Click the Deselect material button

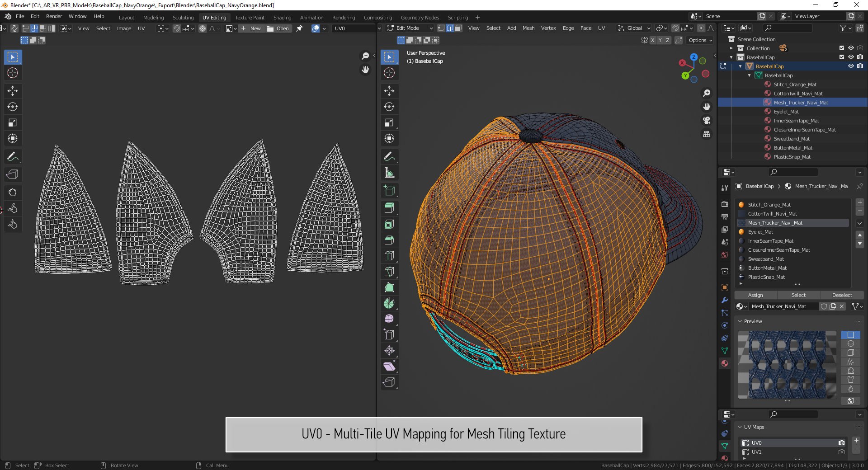click(842, 295)
